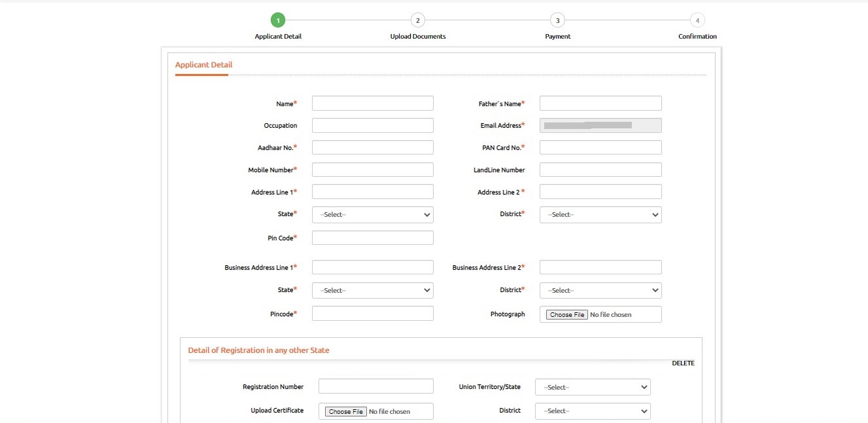Click the Aadhaar No. input field

[x=372, y=147]
